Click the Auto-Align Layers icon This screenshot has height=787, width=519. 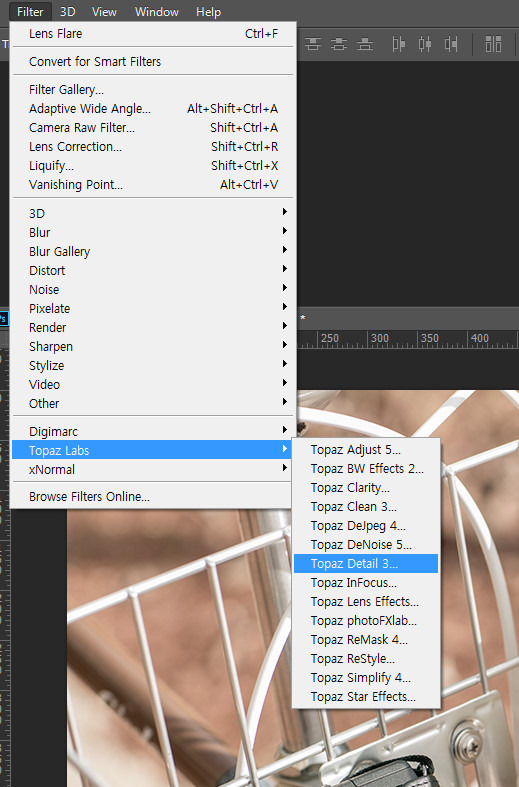pos(493,44)
